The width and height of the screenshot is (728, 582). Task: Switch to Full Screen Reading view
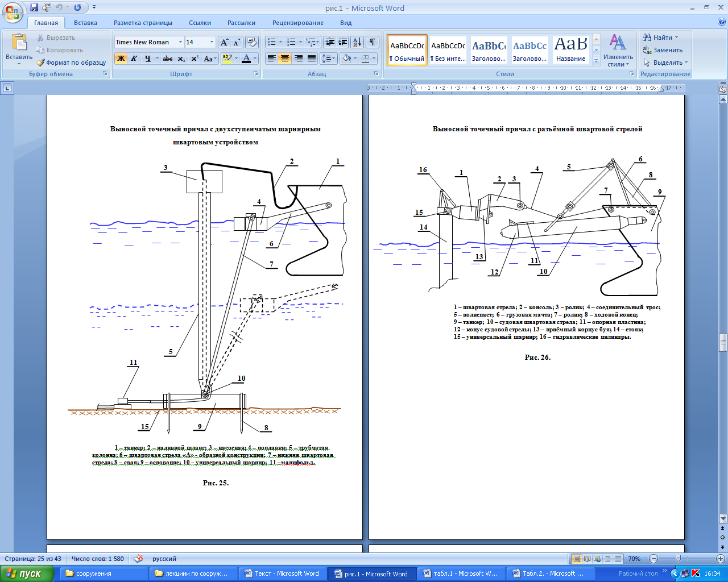click(588, 559)
